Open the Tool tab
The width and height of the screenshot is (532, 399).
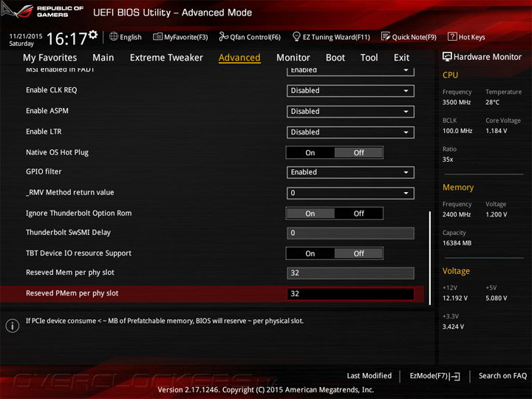(369, 58)
